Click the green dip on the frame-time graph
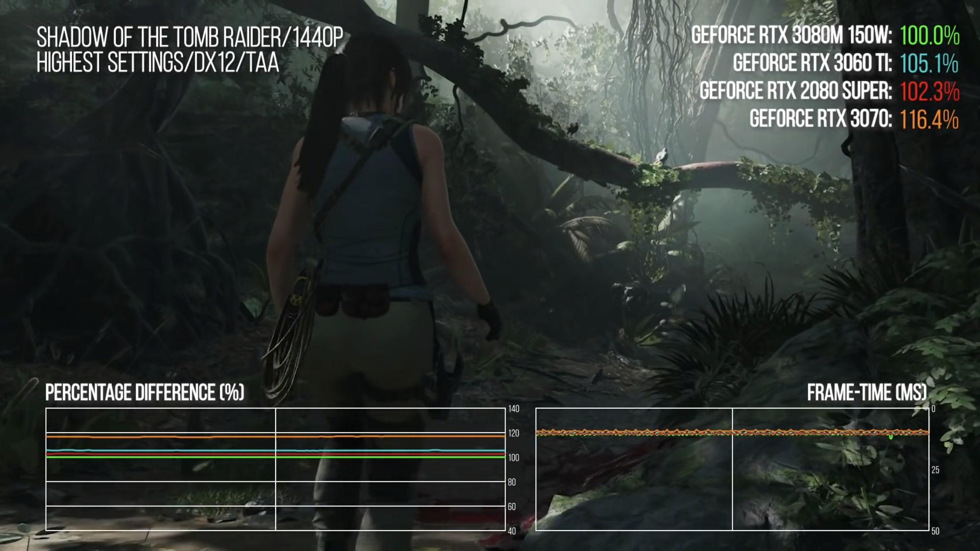This screenshot has height=551, width=980. (x=890, y=437)
